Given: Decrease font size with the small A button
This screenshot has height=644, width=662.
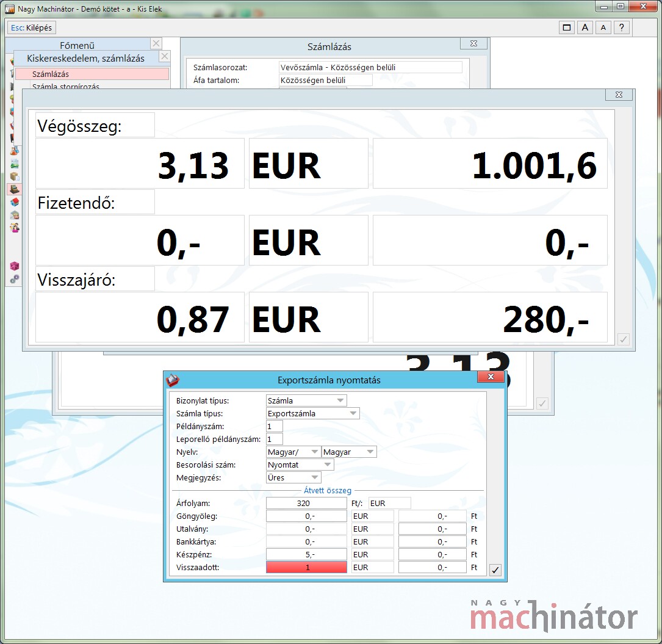Looking at the screenshot, I should click(x=603, y=28).
